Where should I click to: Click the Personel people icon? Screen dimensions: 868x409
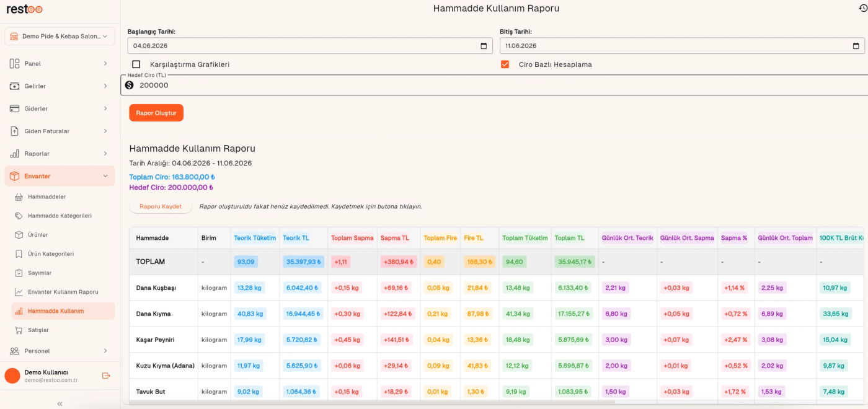point(14,351)
